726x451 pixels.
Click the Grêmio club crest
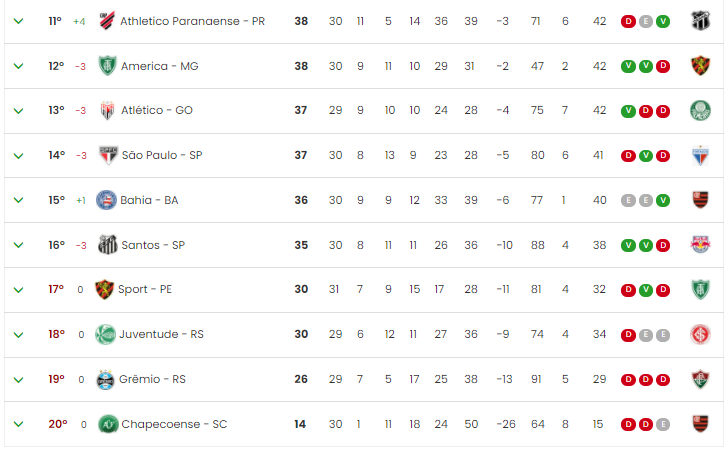(x=105, y=379)
